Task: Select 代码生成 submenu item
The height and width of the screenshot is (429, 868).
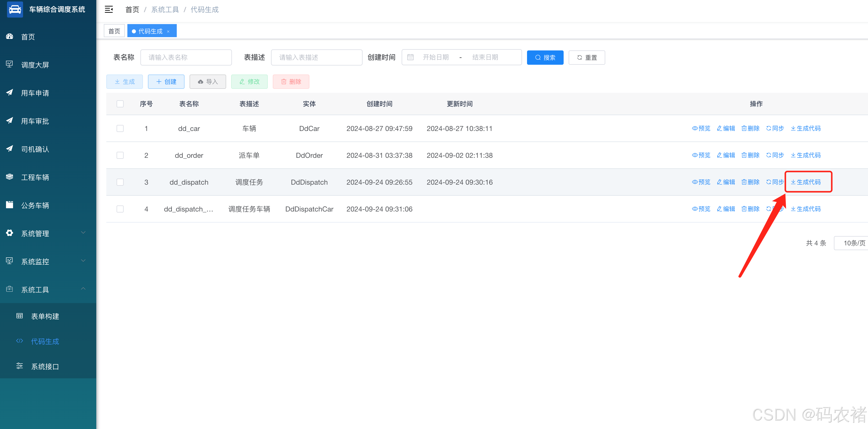Action: [x=48, y=341]
